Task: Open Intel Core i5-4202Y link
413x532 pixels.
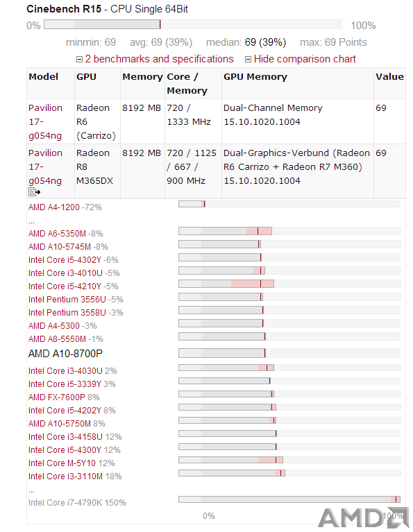Action: click(65, 411)
